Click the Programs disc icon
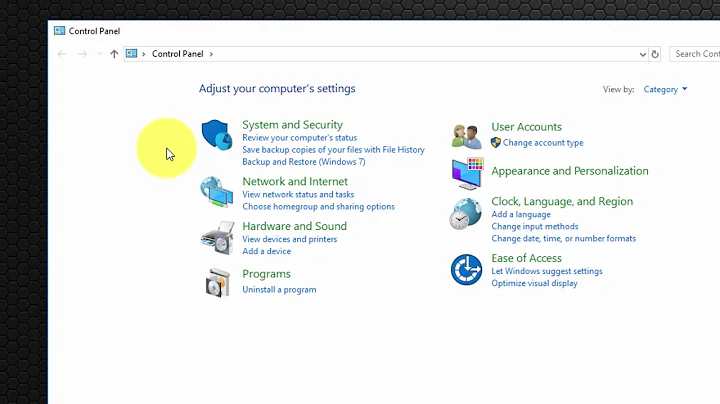This screenshot has height=404, width=720. tap(218, 282)
